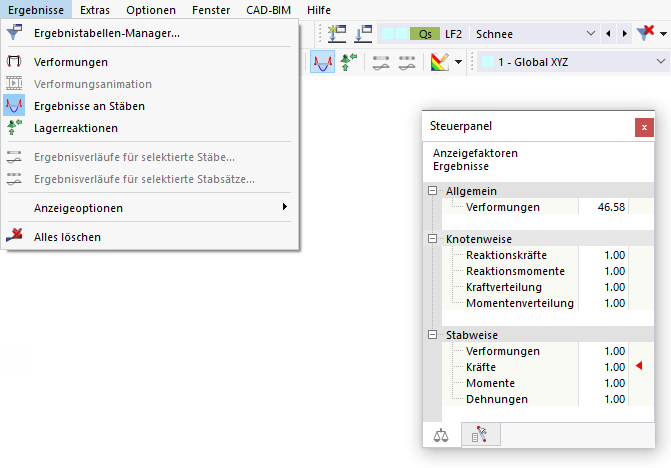Select Reaktionsmomente row in Steuerpanel

click(x=548, y=271)
